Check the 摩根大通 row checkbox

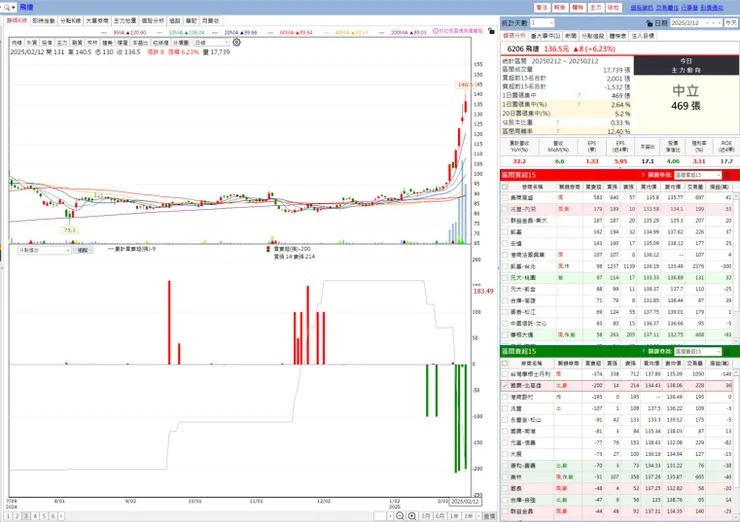[x=505, y=335]
